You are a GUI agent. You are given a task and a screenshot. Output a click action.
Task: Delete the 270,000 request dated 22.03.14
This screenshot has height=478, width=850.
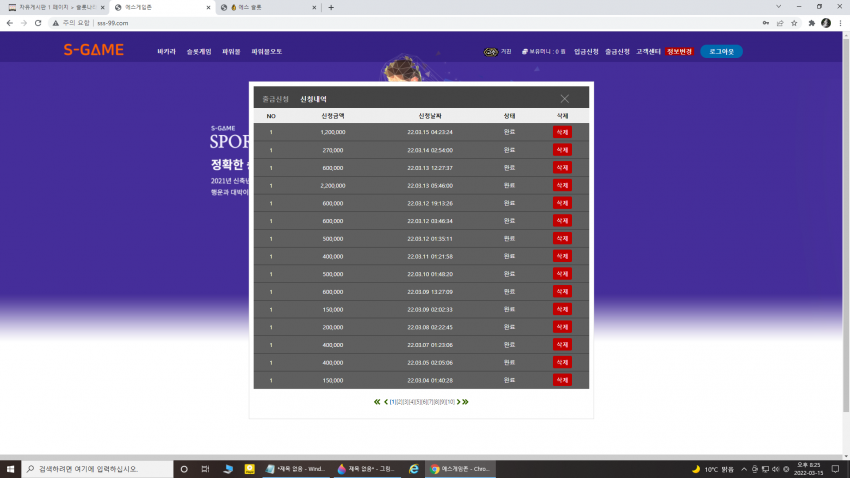point(562,150)
